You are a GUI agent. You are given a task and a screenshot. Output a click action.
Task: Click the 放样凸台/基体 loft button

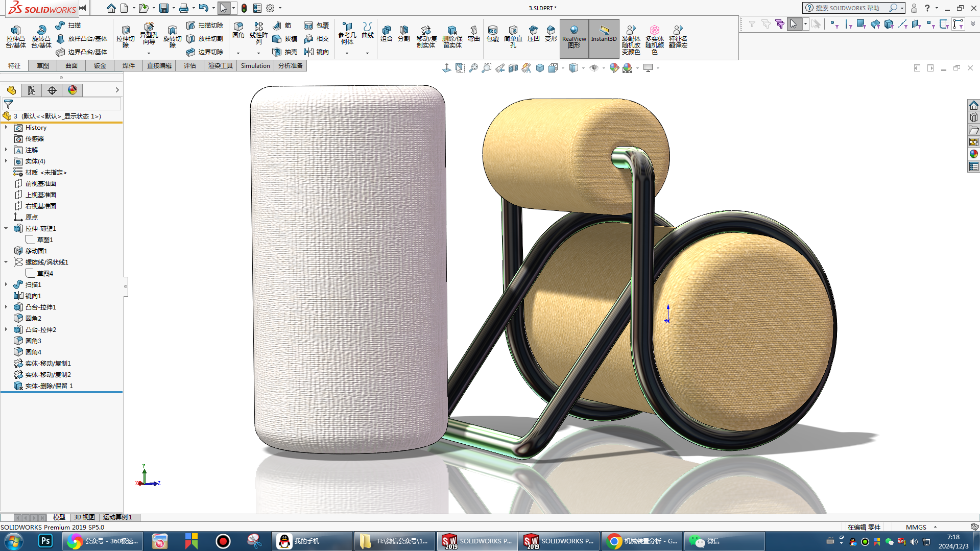click(82, 38)
